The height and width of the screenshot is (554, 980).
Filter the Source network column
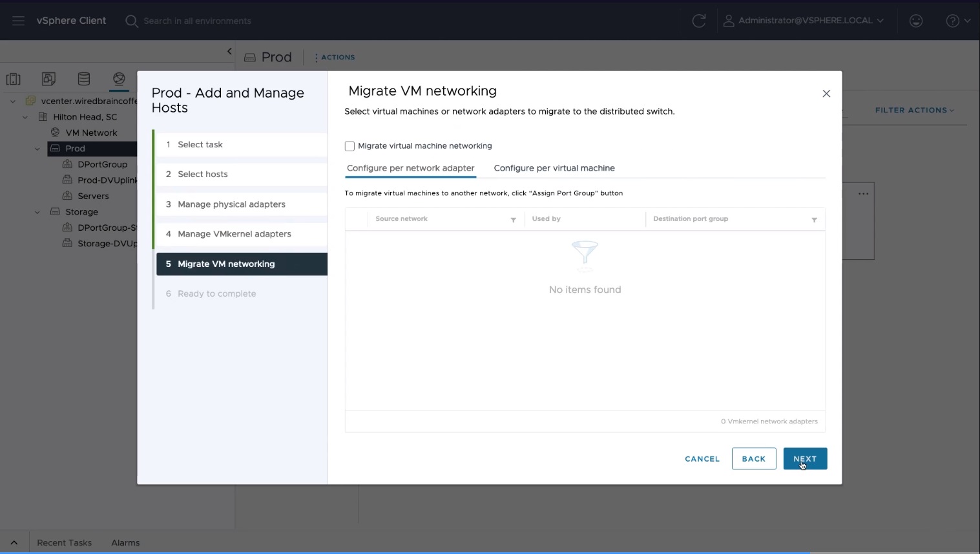point(514,220)
